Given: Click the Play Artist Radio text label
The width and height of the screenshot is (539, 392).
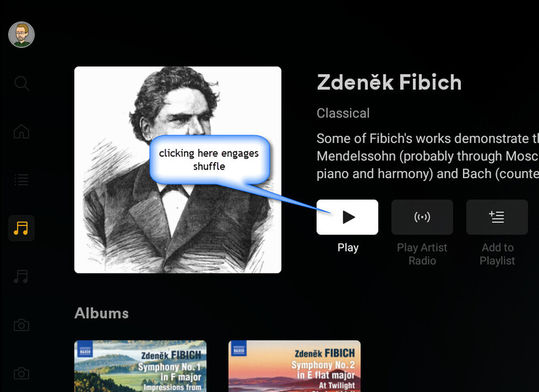Looking at the screenshot, I should [x=422, y=254].
